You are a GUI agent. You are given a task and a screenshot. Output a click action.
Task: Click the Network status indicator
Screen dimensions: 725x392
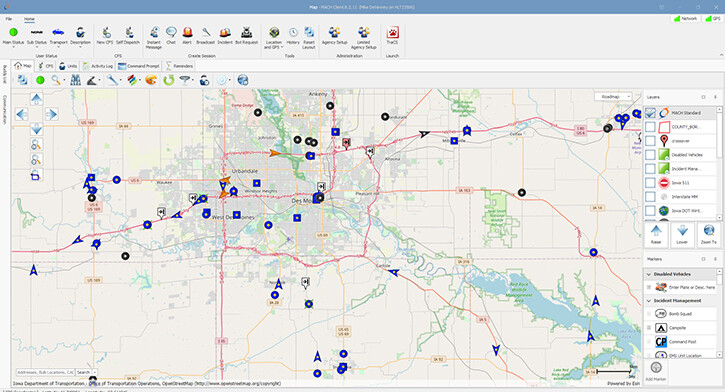(686, 18)
